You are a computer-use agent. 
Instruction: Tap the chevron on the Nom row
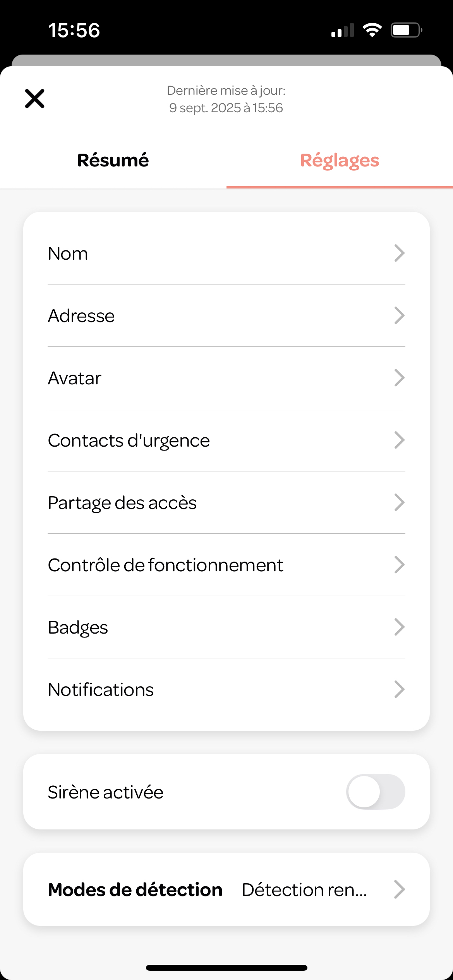[x=400, y=253]
